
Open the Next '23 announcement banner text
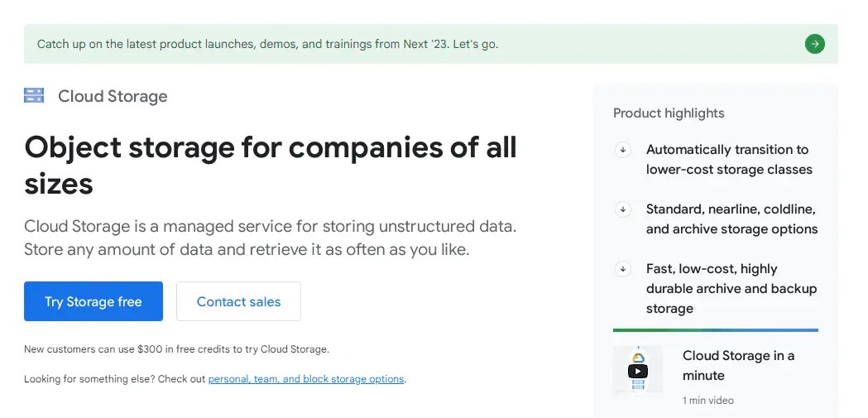[268, 44]
